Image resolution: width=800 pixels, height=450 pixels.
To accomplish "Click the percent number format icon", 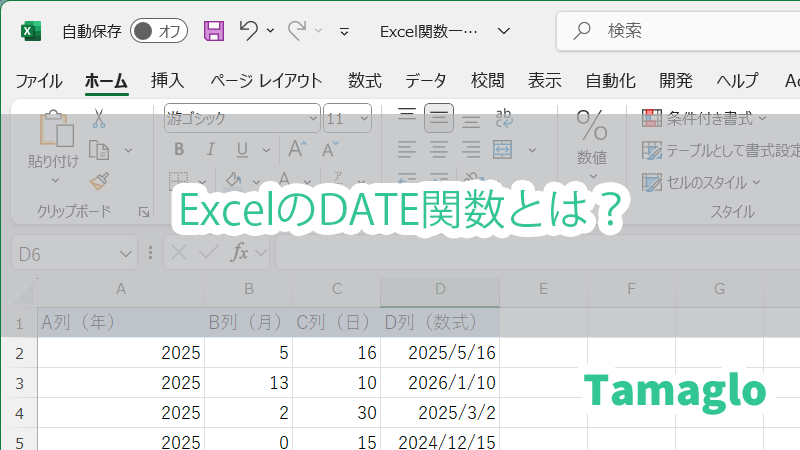I will [592, 126].
